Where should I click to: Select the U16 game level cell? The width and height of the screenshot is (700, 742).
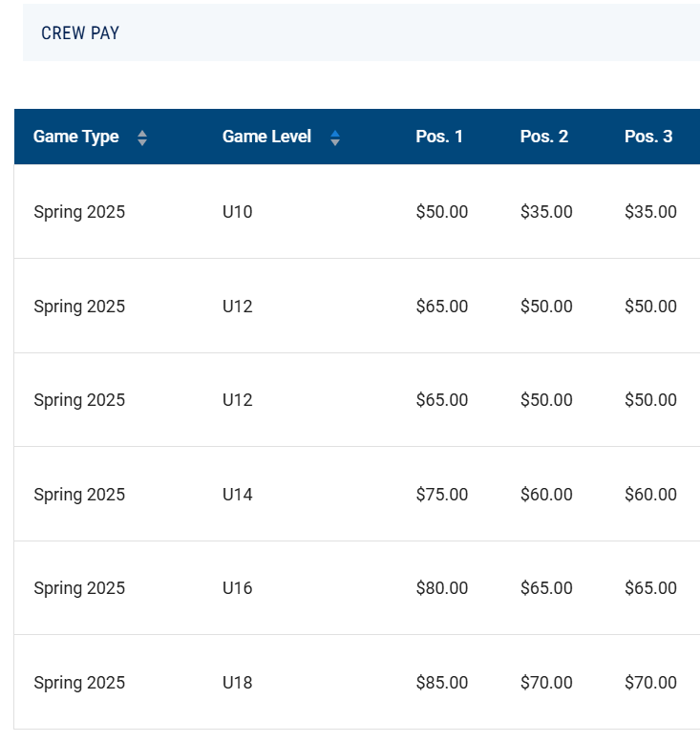pyautogui.click(x=238, y=588)
